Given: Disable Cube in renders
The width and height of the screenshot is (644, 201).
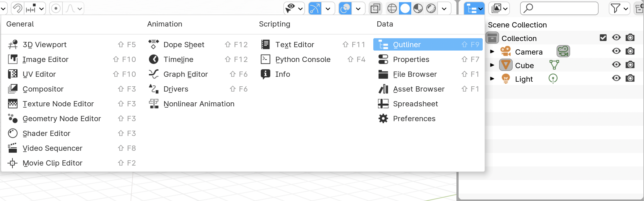Looking at the screenshot, I should [x=630, y=65].
